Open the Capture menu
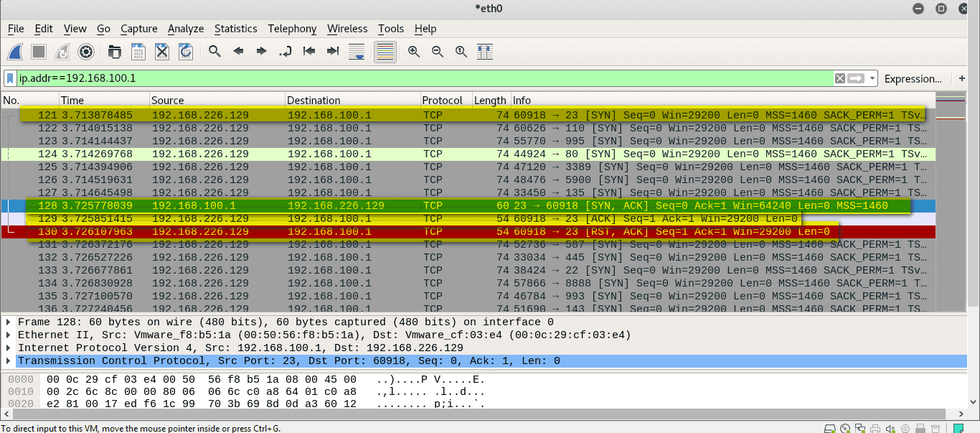This screenshot has height=433, width=980. coord(138,29)
